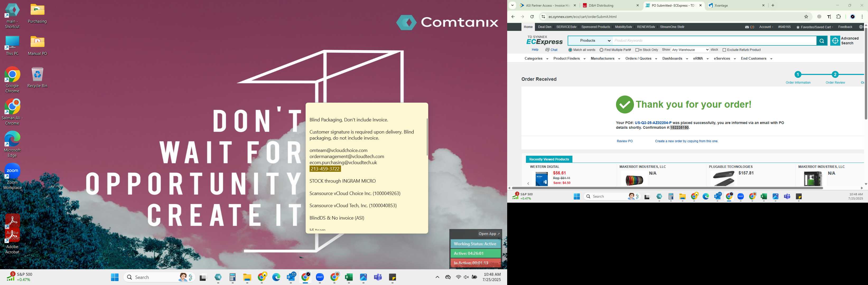Screen dimensions: 868x285
Task: Open the Purchasing folder on the desktop
Action: pyautogui.click(x=38, y=14)
